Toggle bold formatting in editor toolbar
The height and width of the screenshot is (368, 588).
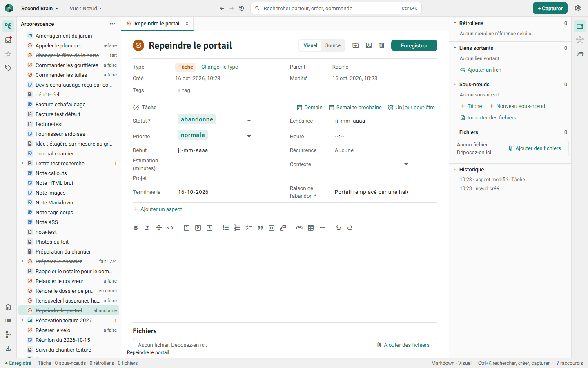(136, 228)
